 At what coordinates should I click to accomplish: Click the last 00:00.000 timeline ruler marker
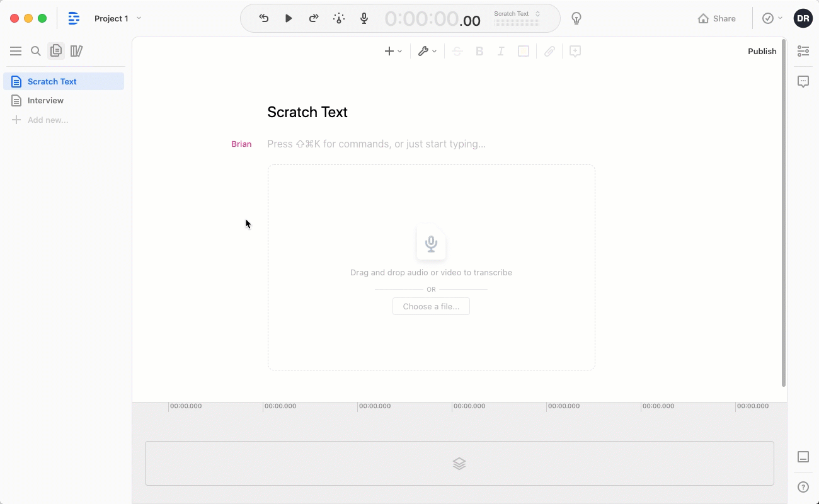pyautogui.click(x=753, y=406)
